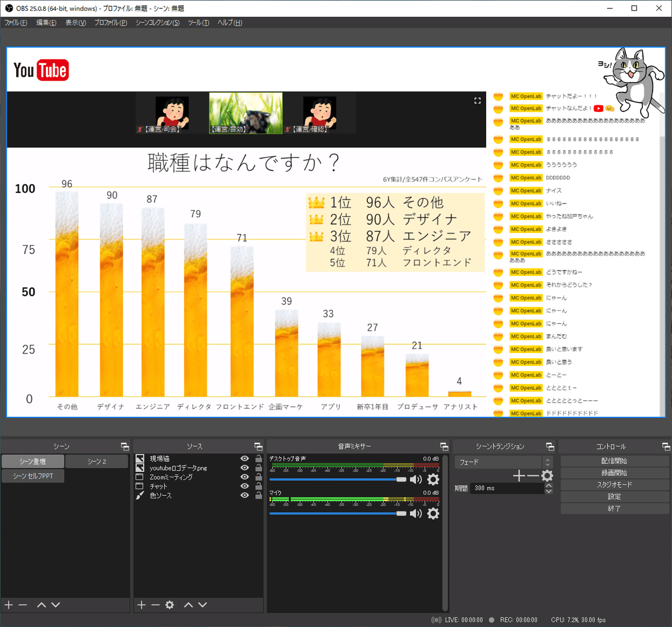
Task: Add a scene transition with the plus icon
Action: point(519,476)
